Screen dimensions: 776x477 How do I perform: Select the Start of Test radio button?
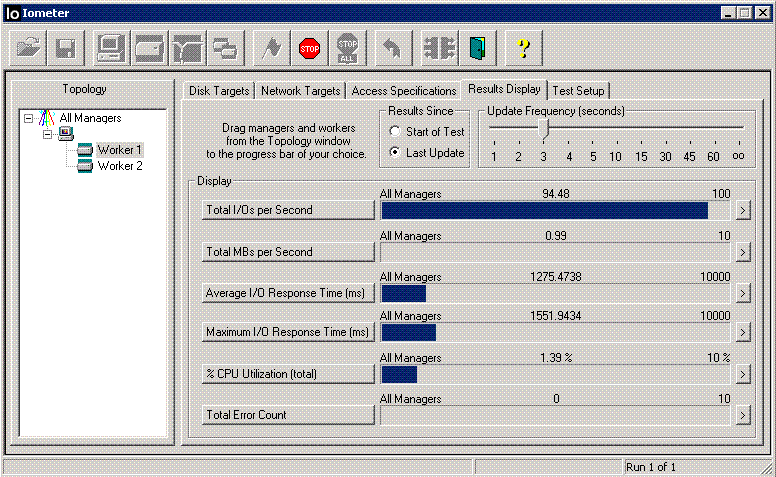point(396,132)
